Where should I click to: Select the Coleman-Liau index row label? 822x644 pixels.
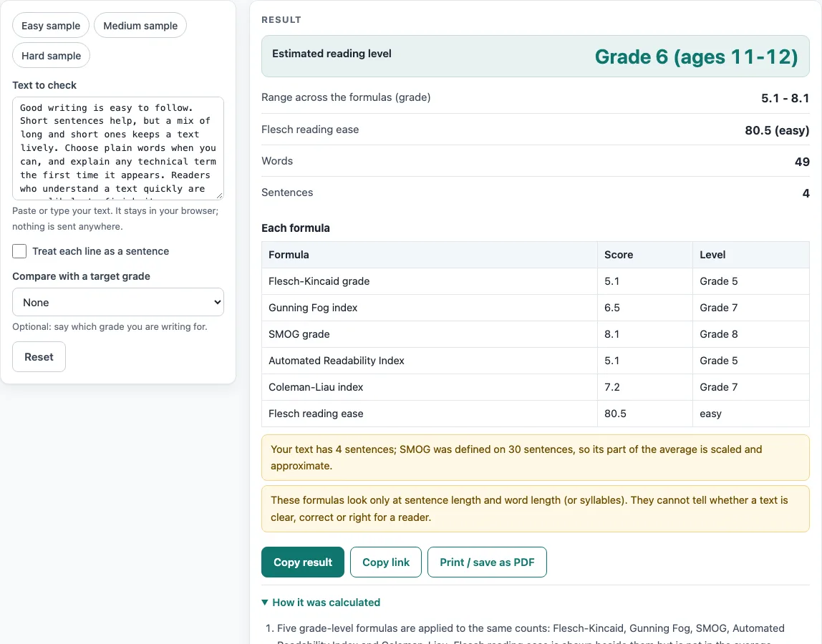pos(316,387)
